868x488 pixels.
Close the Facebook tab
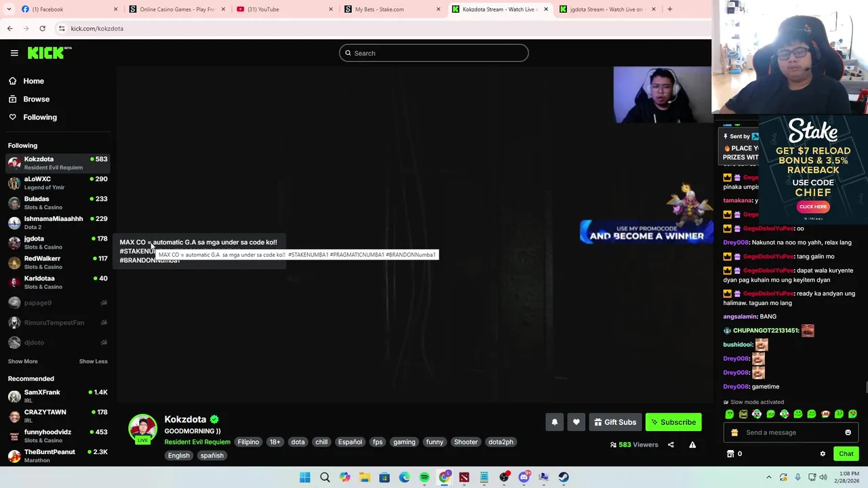coord(115,9)
